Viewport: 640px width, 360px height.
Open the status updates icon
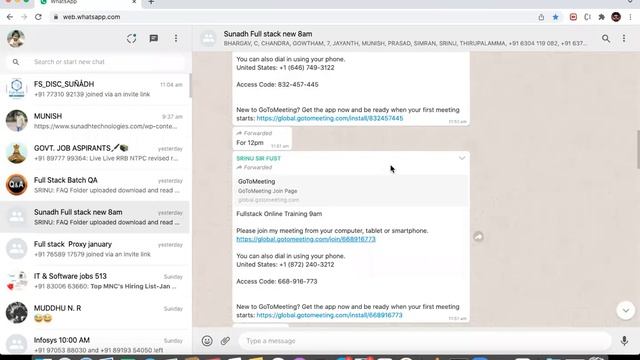click(x=131, y=39)
